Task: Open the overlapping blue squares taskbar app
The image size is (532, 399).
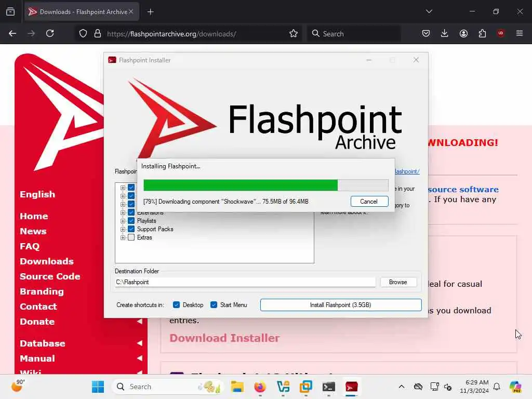Action: point(305,387)
